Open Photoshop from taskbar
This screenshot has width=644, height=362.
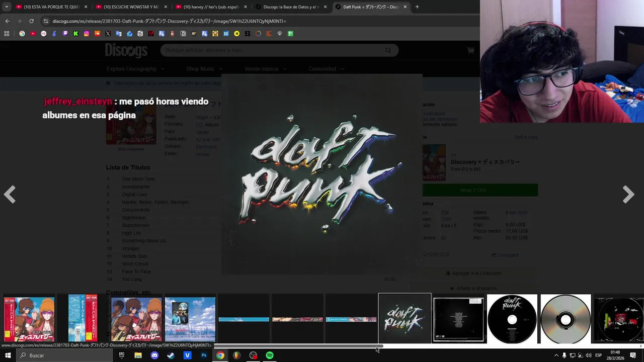coord(204,355)
